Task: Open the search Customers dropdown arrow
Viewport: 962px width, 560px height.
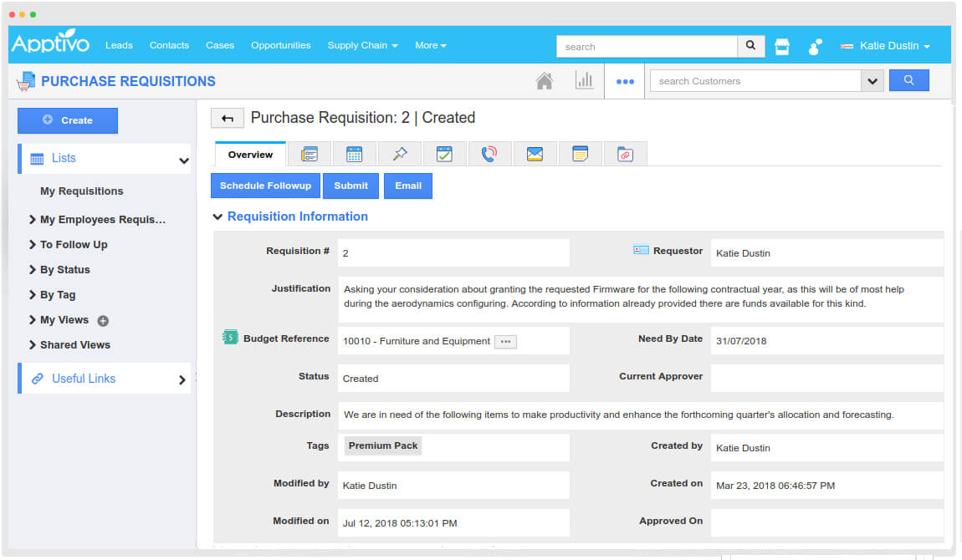Action: click(872, 81)
